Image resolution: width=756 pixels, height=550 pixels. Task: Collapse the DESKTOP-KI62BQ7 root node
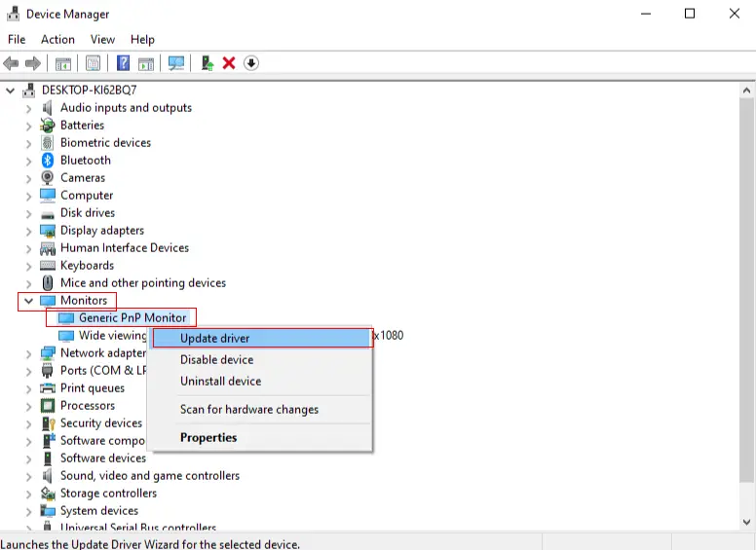10,91
